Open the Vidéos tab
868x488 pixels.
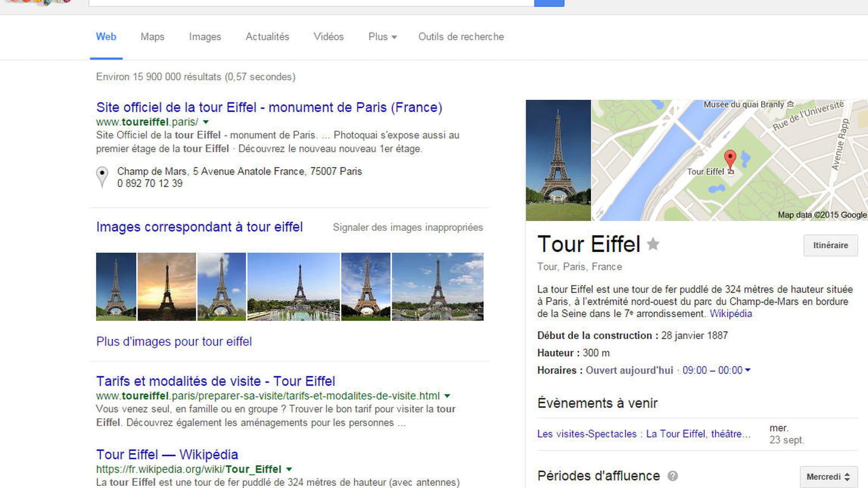pos(329,36)
